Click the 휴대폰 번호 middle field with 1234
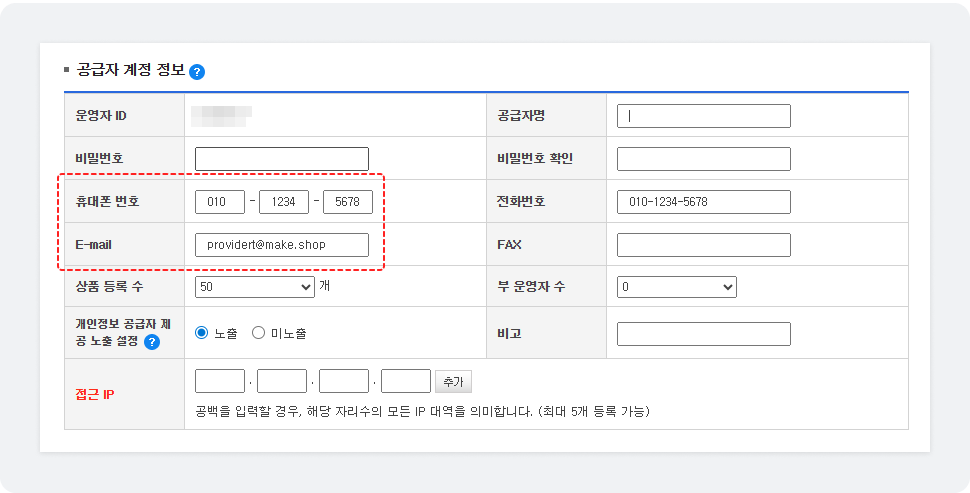The width and height of the screenshot is (970, 493). (x=284, y=202)
